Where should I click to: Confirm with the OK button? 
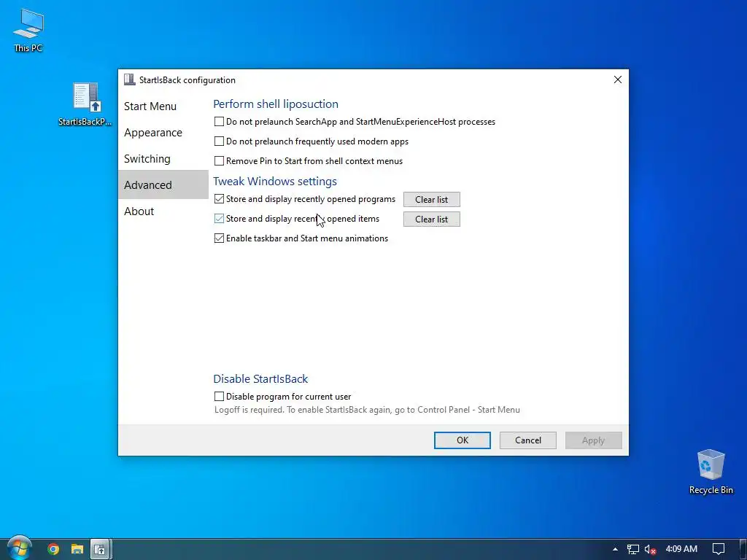click(x=462, y=440)
